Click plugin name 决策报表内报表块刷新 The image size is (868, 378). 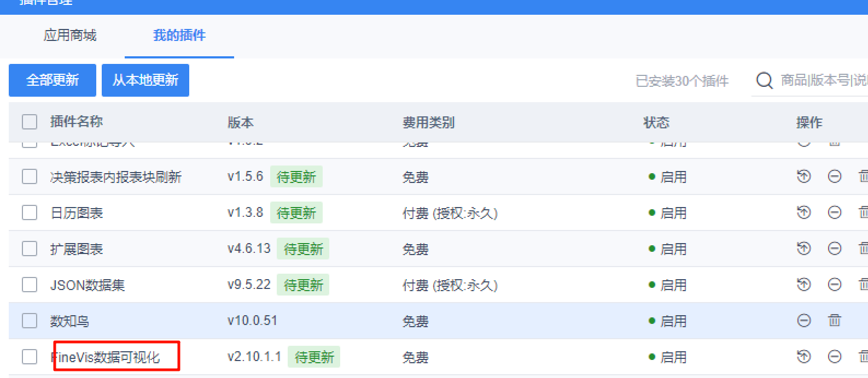116,177
